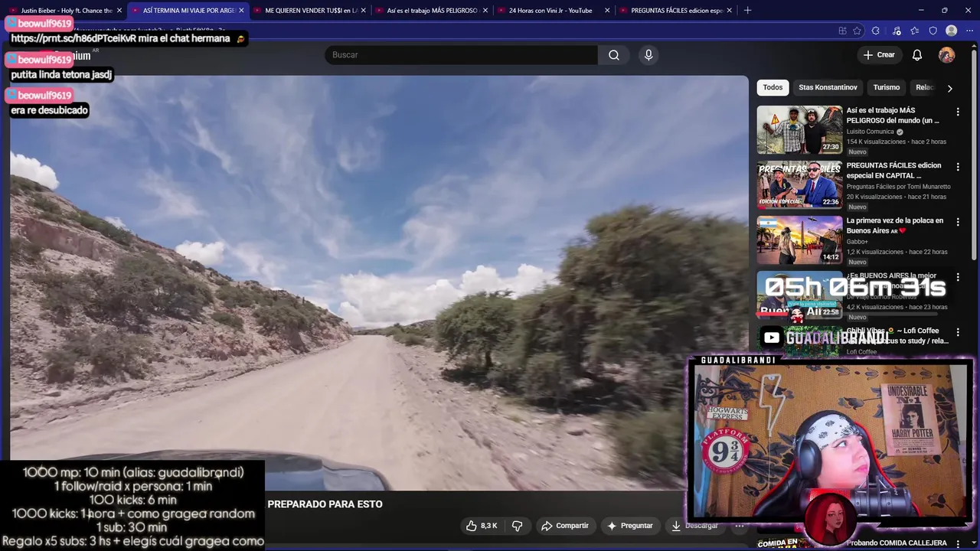Like the video with 8,3 K likes
Viewport: 980px width, 551px height.
point(482,526)
